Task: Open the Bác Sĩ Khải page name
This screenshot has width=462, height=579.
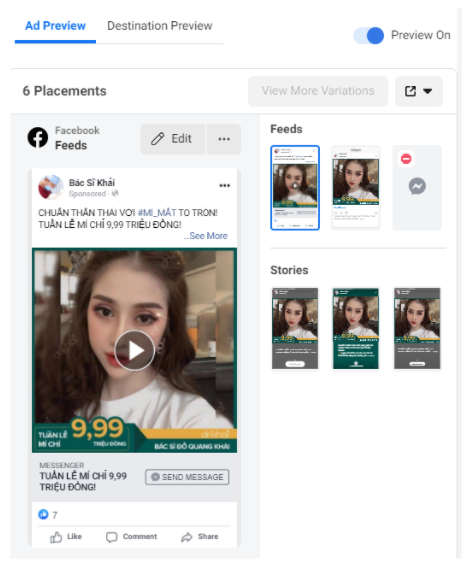Action: click(x=92, y=182)
